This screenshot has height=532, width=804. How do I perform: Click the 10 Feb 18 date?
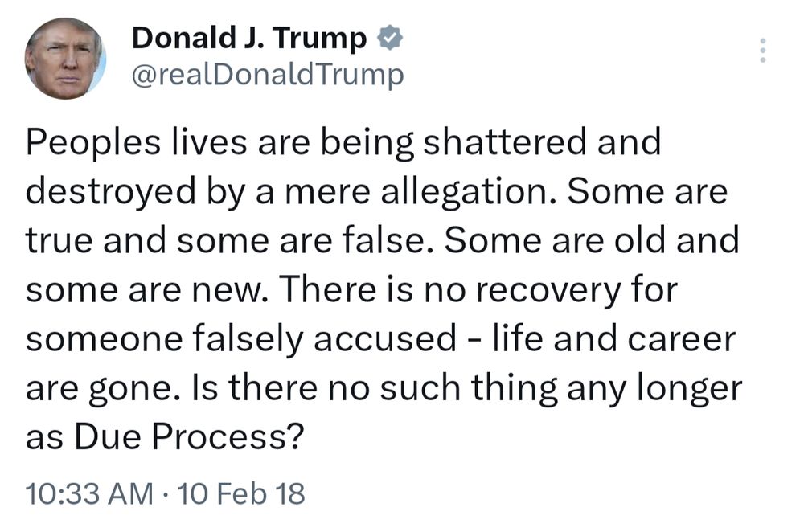click(240, 493)
